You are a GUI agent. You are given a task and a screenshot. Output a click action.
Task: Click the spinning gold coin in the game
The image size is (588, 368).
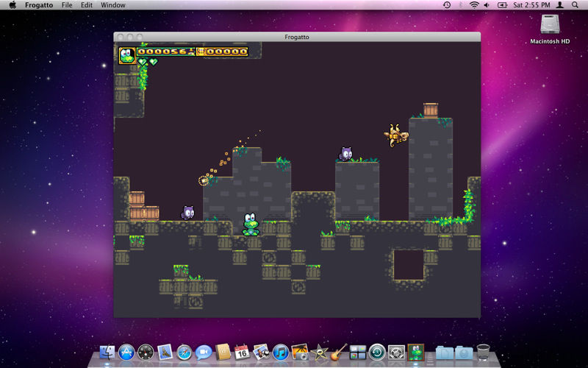pos(204,180)
